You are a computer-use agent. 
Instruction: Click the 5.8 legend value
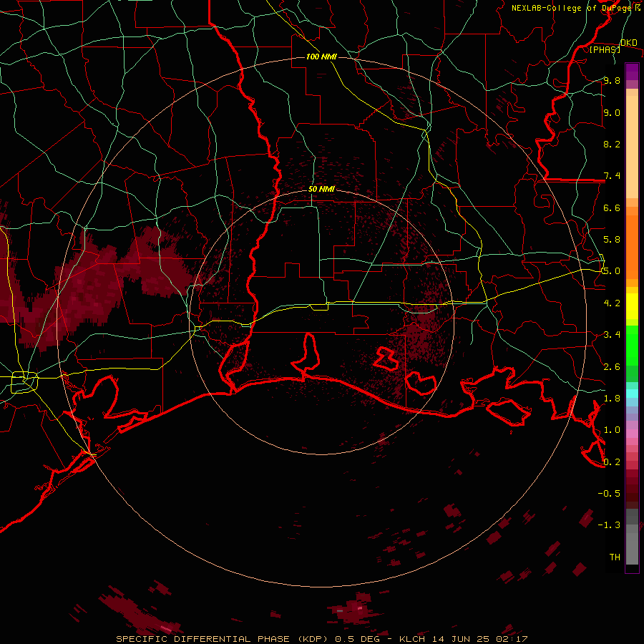pos(612,240)
